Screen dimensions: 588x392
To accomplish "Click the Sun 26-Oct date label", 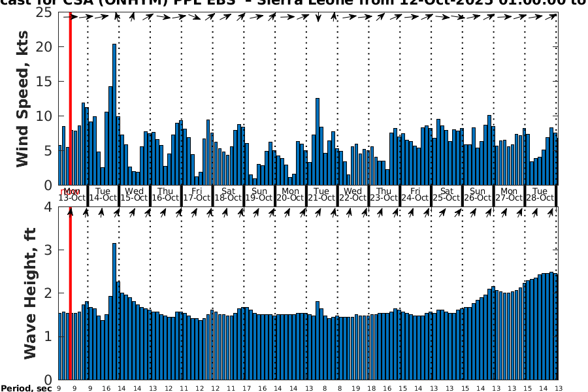I will tap(478, 194).
